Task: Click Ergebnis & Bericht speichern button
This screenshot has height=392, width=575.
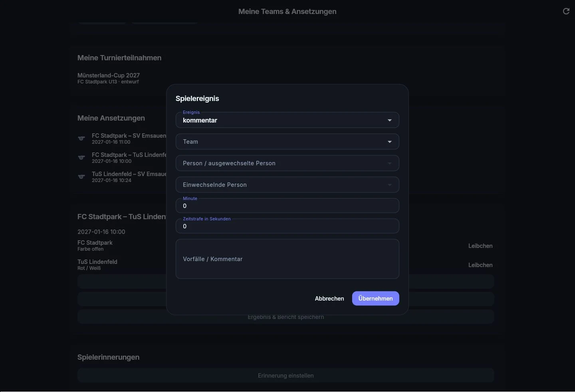Action: point(286,317)
